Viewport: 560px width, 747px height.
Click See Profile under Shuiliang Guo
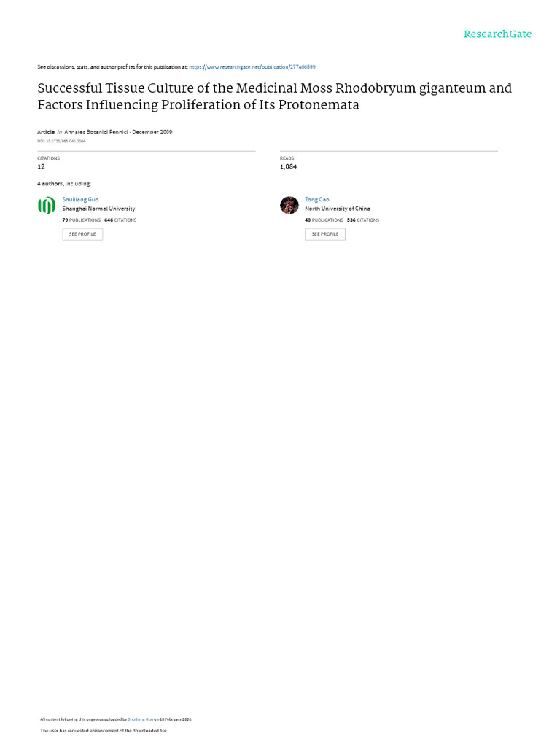(82, 234)
